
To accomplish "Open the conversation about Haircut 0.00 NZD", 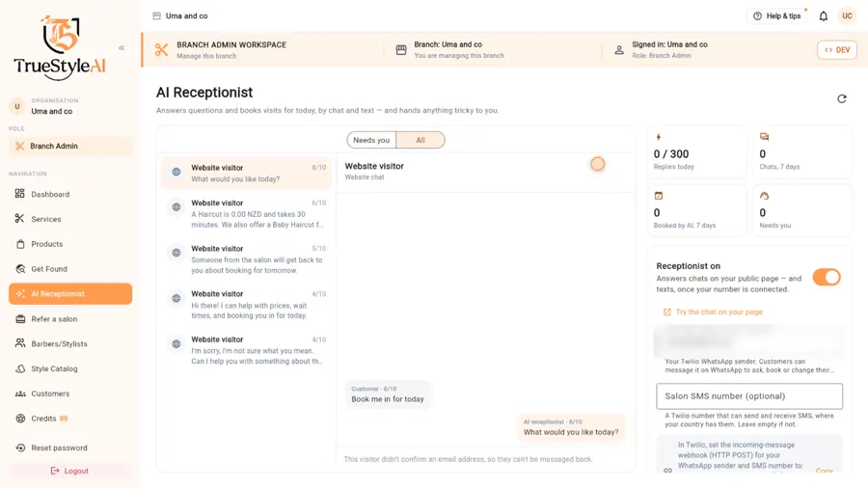I will point(247,213).
